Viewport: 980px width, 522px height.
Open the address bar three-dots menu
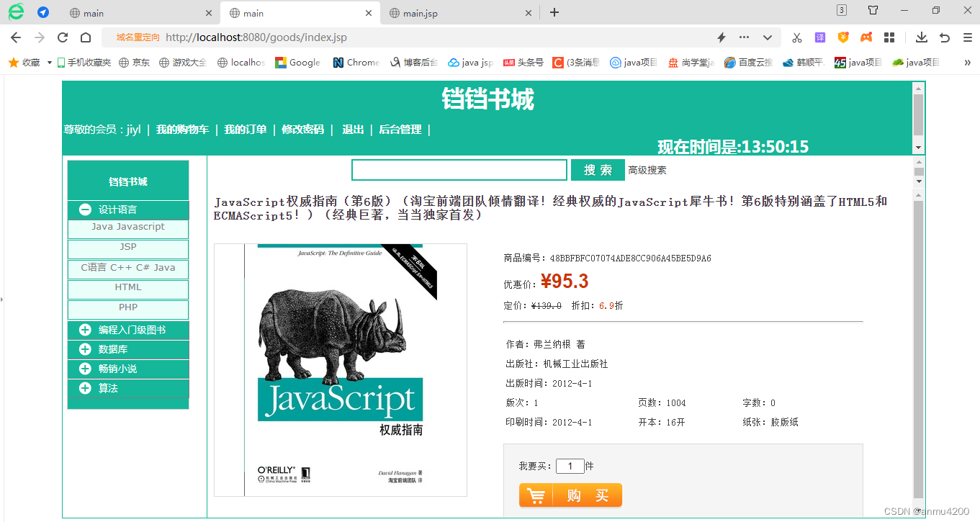744,37
